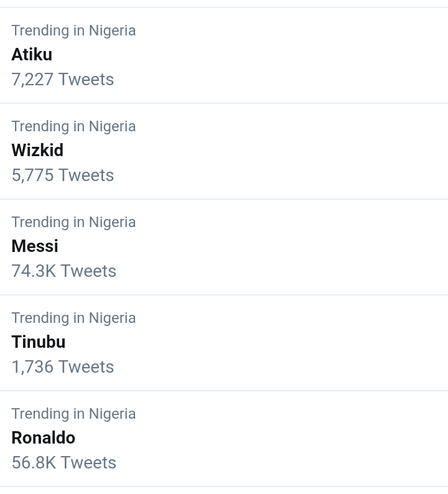Tap the 56.8K Tweets count
The width and height of the screenshot is (448, 494).
pyautogui.click(x=63, y=463)
